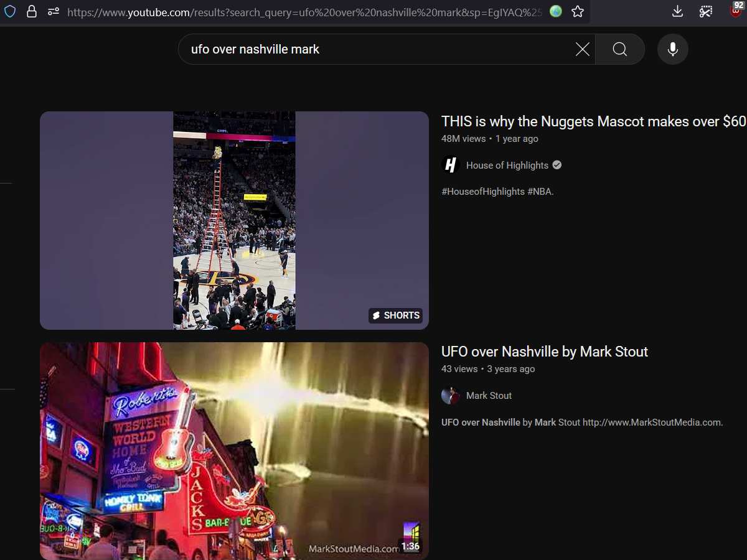
Task: Open the video 'UFO over Nashville by Mark Stout'
Action: click(544, 352)
